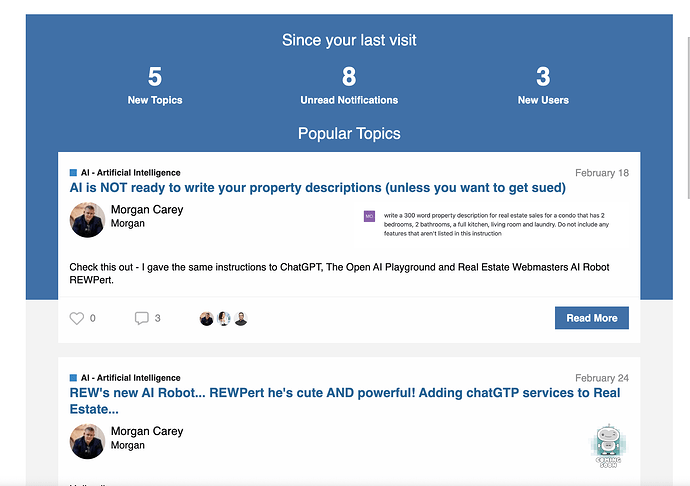Click Morgan Carey name on second topic
Viewport: 690px width, 486px height.
point(147,431)
